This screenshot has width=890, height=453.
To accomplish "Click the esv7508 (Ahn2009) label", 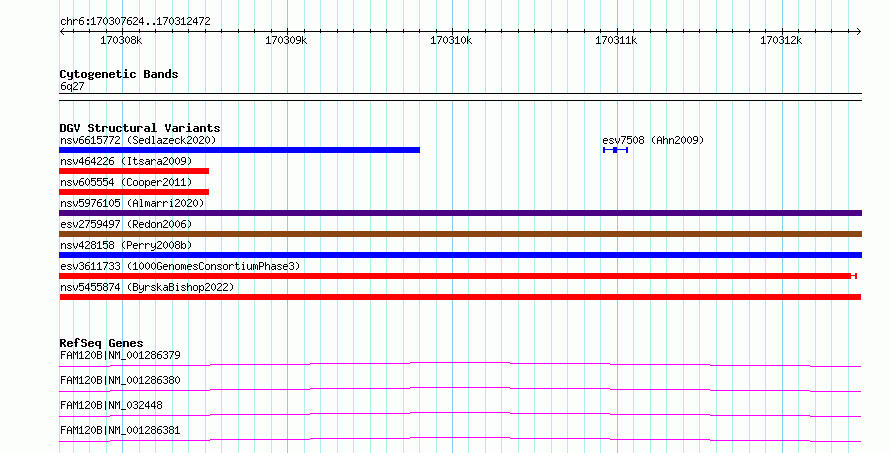I will [x=653, y=140].
